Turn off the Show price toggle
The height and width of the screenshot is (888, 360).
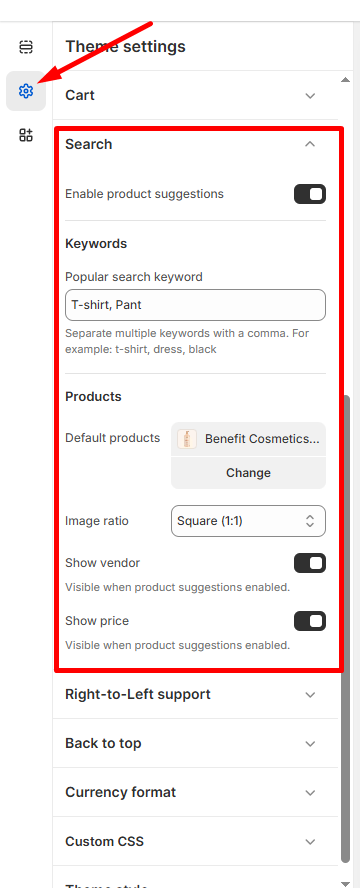point(310,621)
